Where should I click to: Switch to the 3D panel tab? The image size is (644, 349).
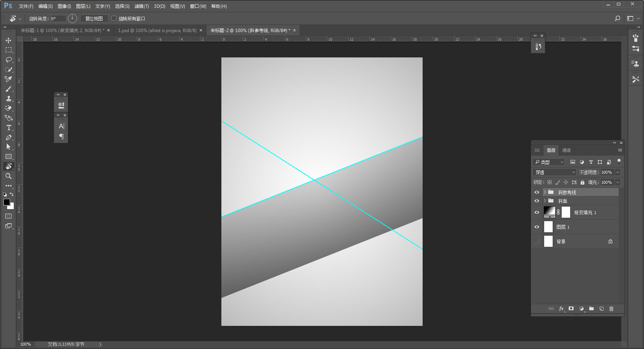click(537, 150)
